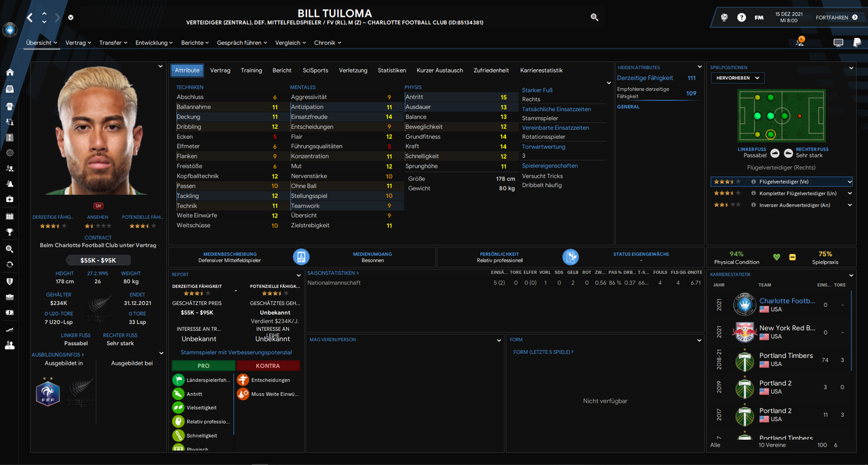The height and width of the screenshot is (465, 868).
Task: Open the Übersicht dropdown menu
Action: pos(42,43)
